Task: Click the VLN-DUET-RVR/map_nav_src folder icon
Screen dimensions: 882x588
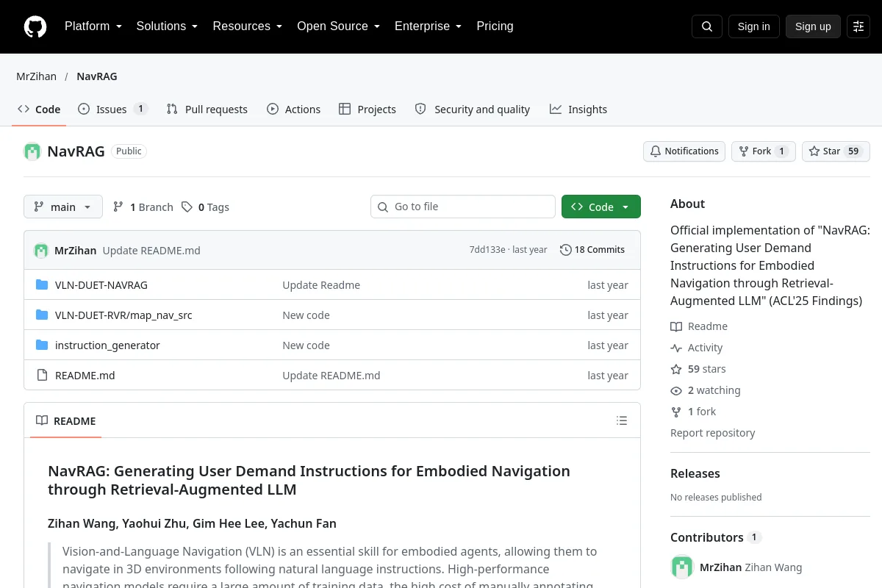Action: click(42, 315)
